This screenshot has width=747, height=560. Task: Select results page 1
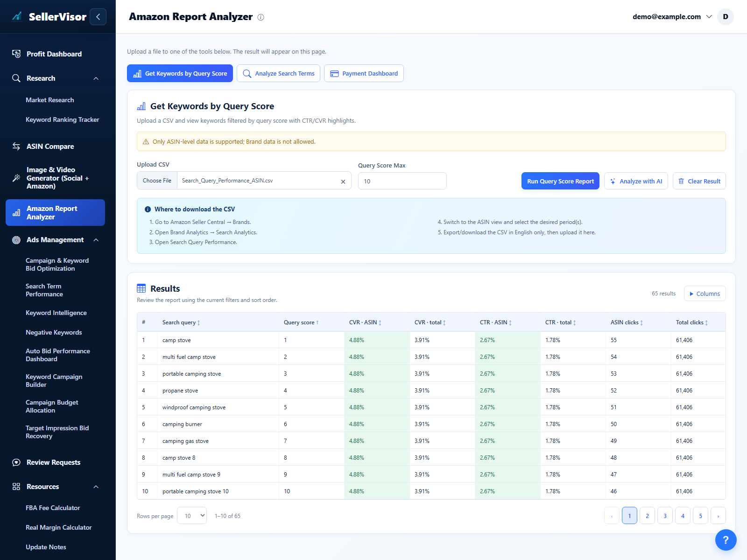tap(629, 516)
